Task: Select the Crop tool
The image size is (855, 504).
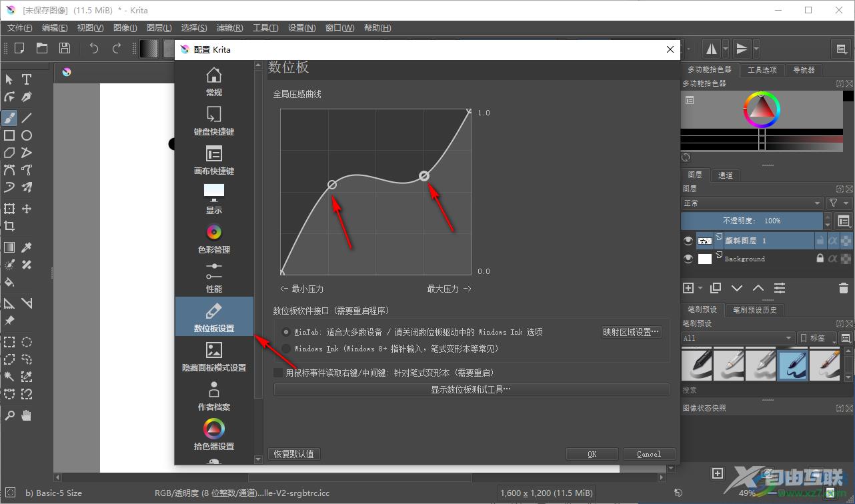Action: coord(9,226)
